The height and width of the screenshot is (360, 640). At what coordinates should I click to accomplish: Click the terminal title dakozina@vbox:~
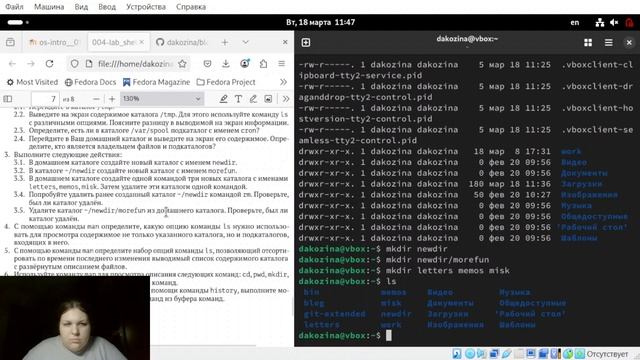tap(467, 39)
